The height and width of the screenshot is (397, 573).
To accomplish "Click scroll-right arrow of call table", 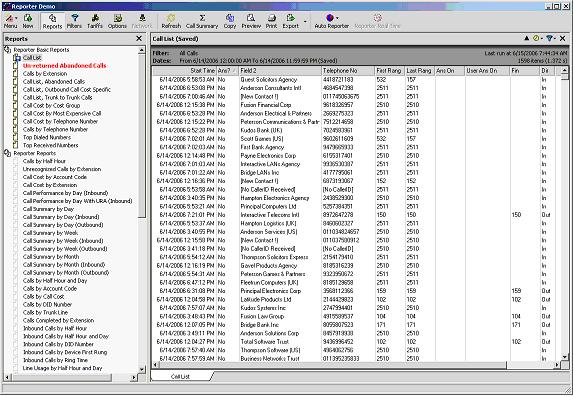I will 557,365.
